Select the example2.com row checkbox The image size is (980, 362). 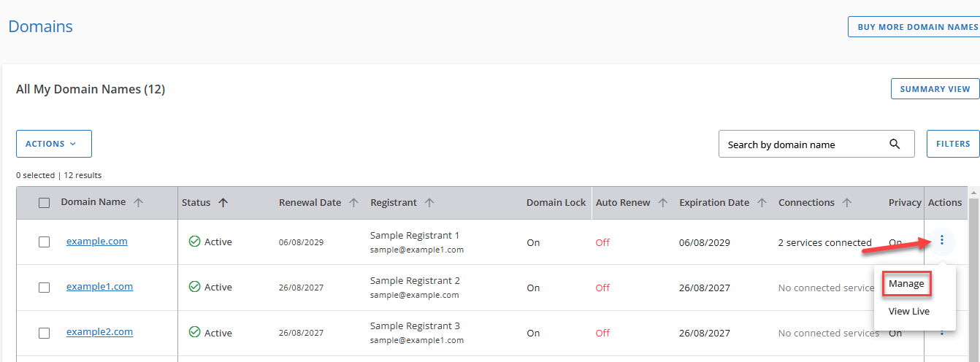tap(45, 333)
